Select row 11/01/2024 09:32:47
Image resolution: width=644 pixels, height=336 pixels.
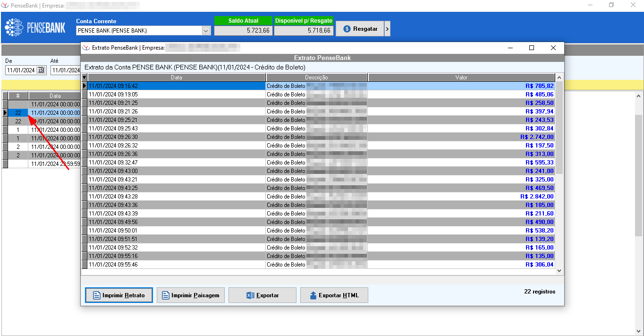319,163
